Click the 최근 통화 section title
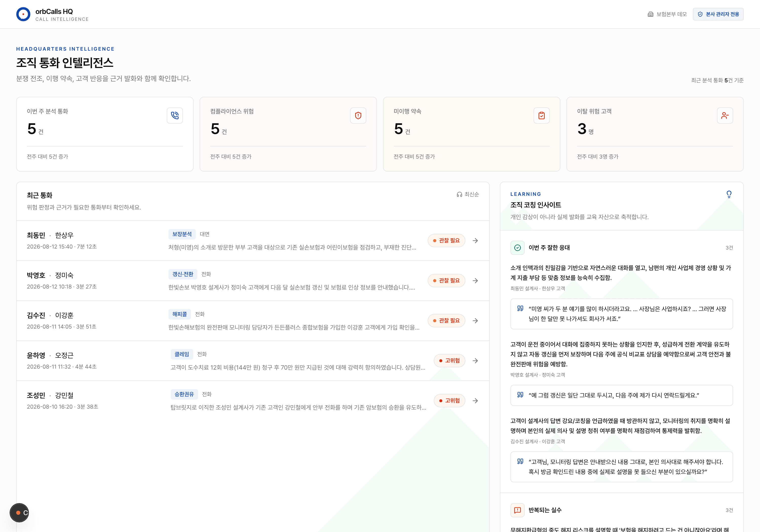Screen dimensions: 760x532 [x=39, y=195]
